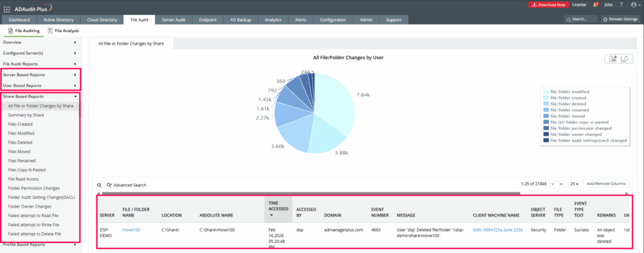
Task: Switch to the Server Audit tab
Action: [174, 20]
